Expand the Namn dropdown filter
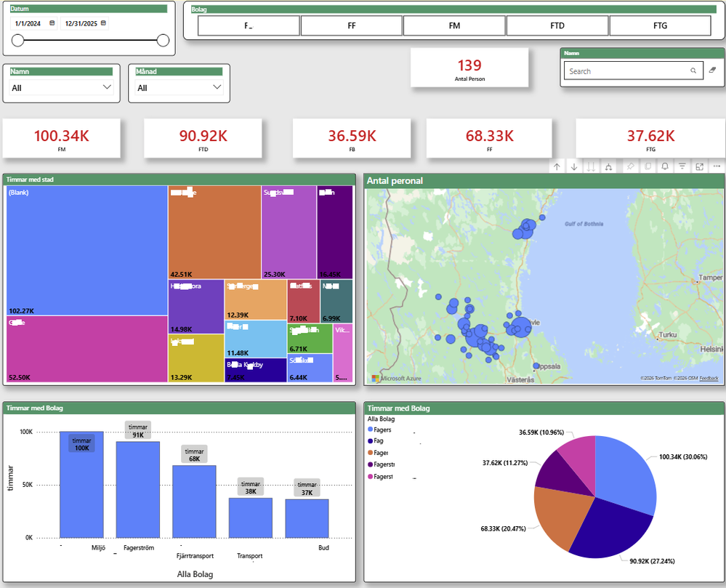The height and width of the screenshot is (588, 726). (61, 87)
